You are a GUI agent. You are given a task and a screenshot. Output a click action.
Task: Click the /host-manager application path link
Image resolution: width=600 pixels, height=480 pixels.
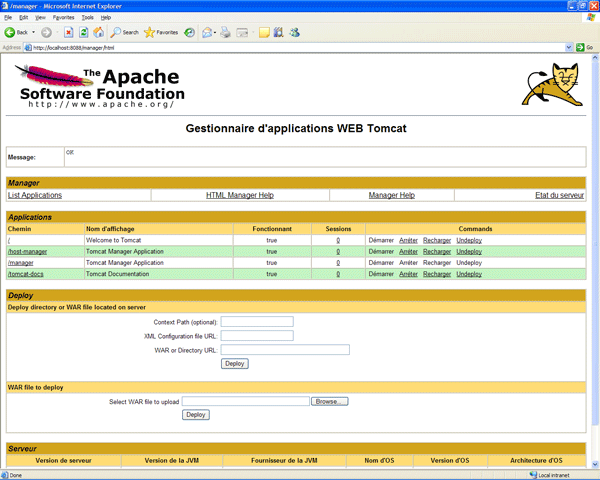point(27,251)
